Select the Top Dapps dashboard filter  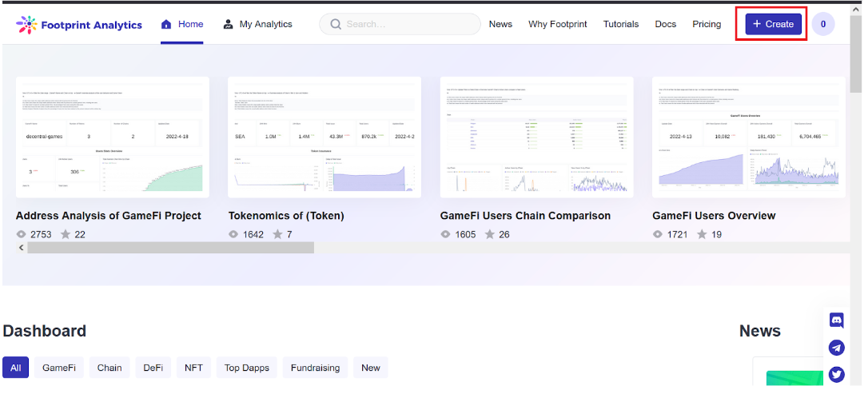pos(247,368)
